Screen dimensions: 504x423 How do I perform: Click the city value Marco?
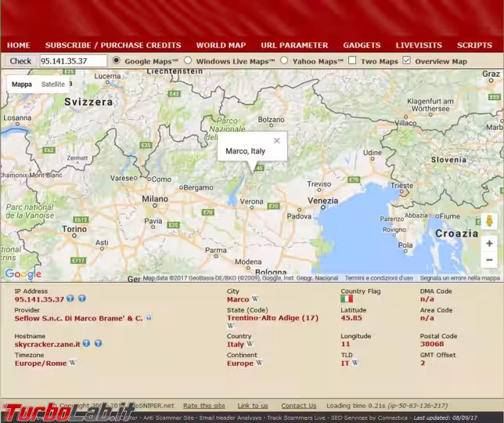coord(238,299)
